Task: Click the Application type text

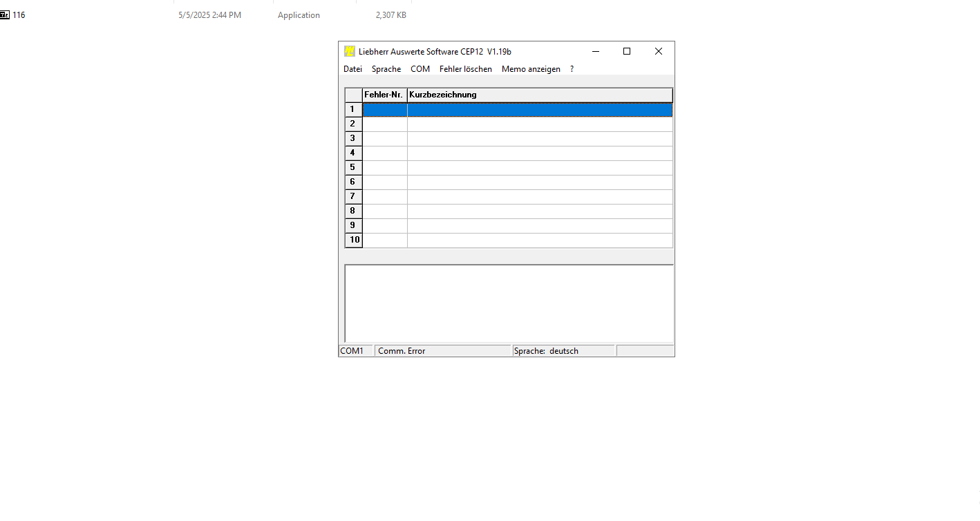Action: coord(299,15)
